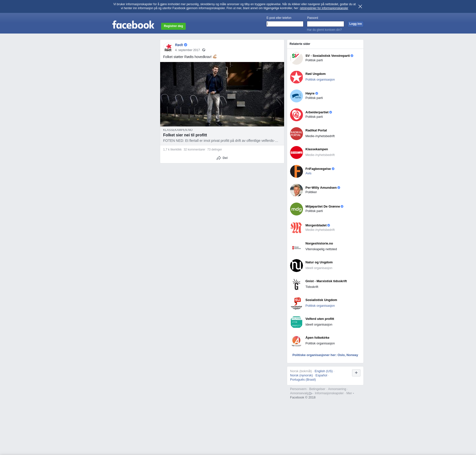Open the Radikal Portal logo
The height and width of the screenshot is (455, 476).
[297, 134]
